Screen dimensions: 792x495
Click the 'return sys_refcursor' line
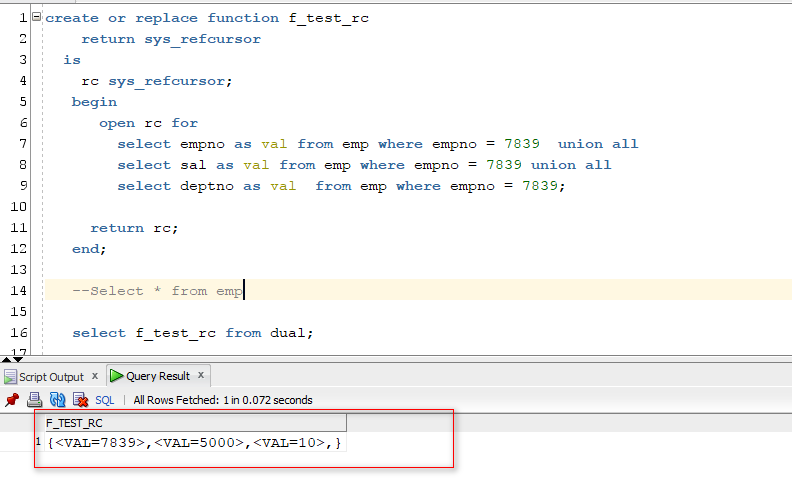pyautogui.click(x=171, y=39)
